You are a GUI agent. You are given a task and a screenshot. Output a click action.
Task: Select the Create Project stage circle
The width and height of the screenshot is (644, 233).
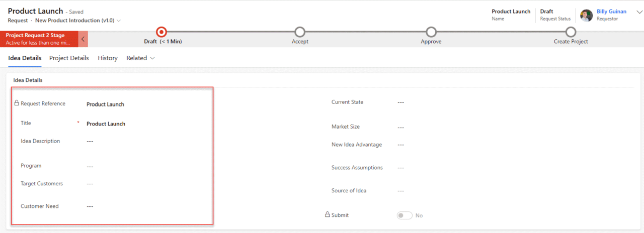[x=571, y=32]
